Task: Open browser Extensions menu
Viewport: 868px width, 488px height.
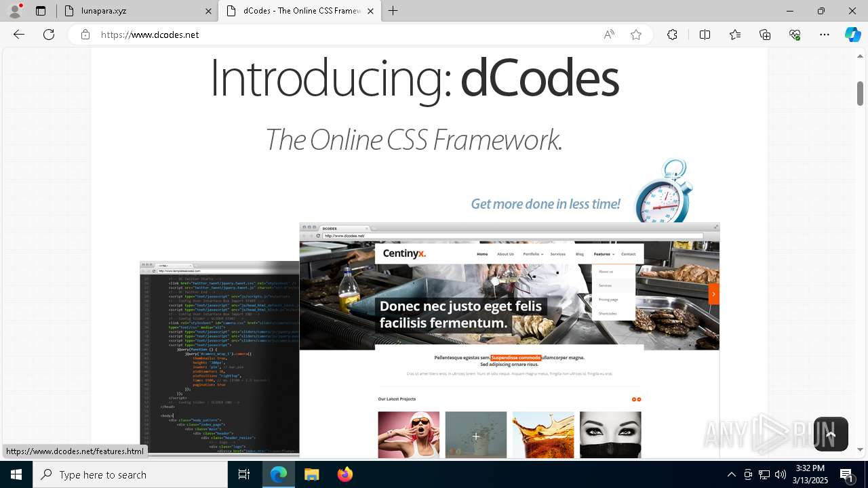Action: point(672,35)
